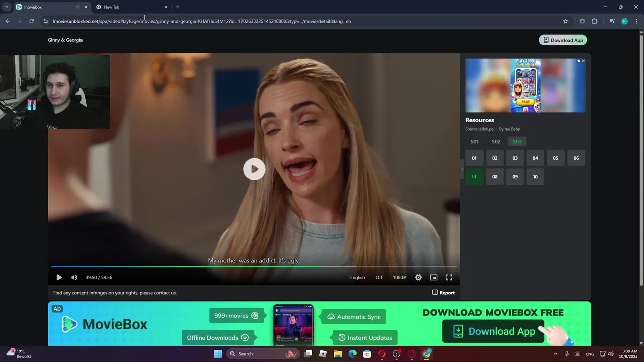
Task: Open the Windows Start menu
Action: pyautogui.click(x=218, y=354)
